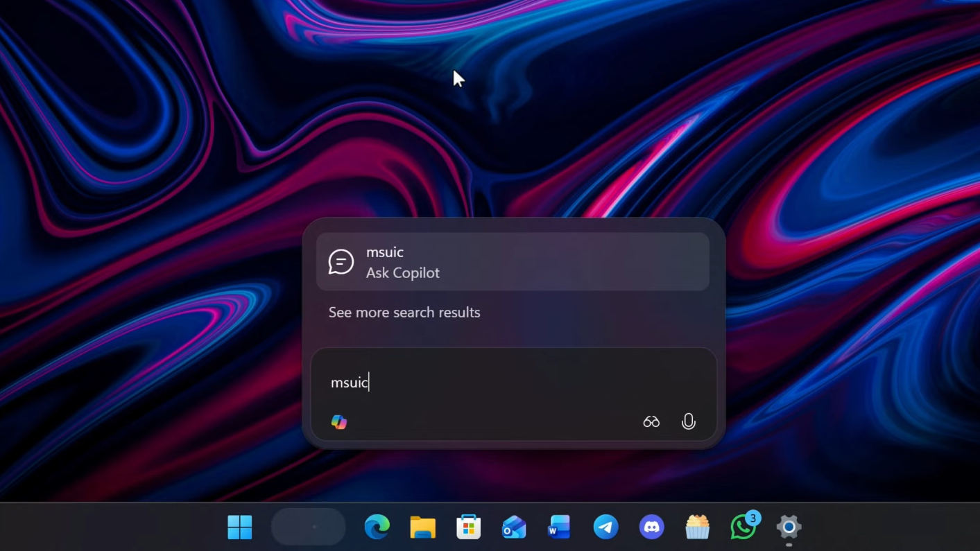Open File Explorer from taskbar
Image resolution: width=980 pixels, height=551 pixels.
pos(422,527)
